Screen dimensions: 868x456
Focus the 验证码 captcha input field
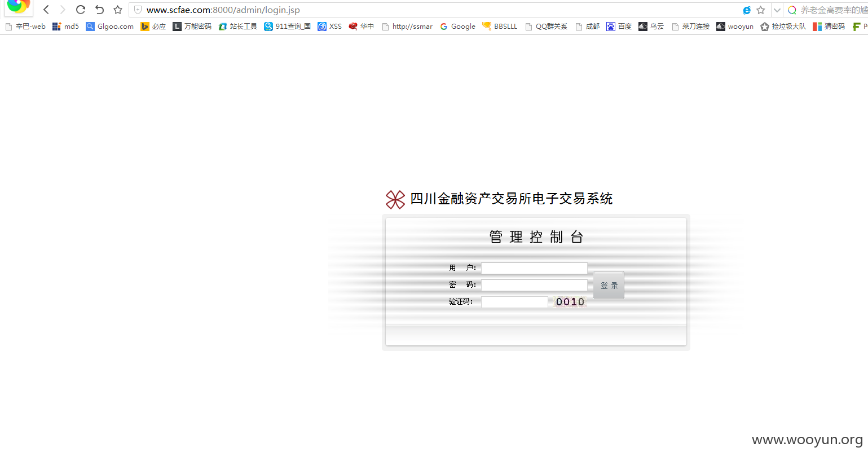514,302
